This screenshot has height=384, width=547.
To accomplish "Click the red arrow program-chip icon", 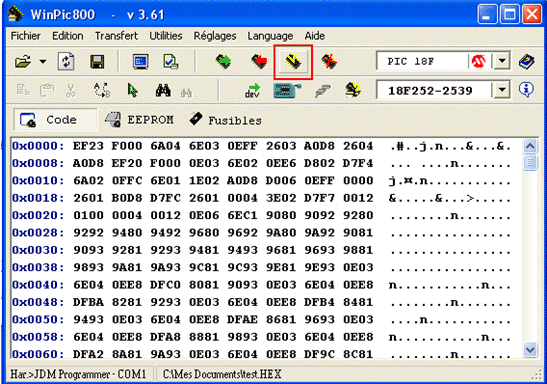I will 259,62.
